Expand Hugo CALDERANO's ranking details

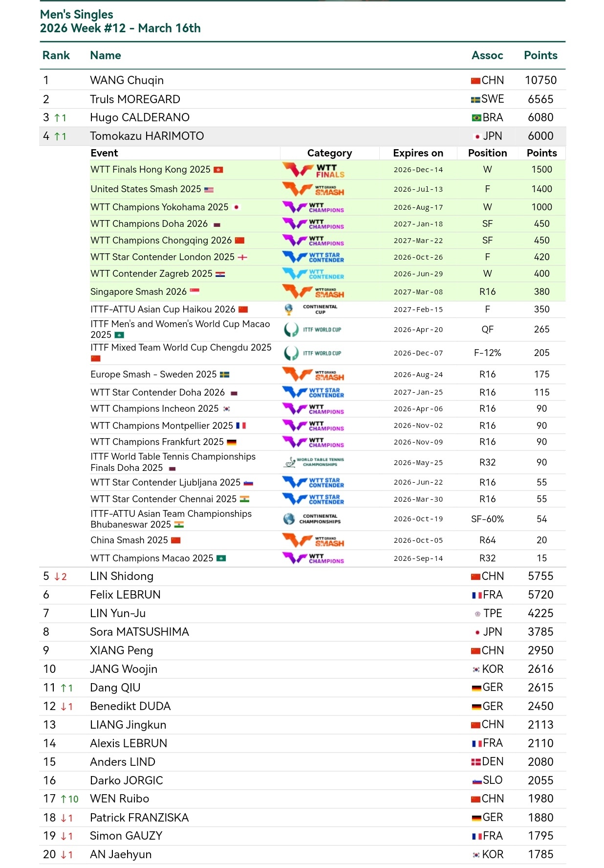click(x=302, y=118)
